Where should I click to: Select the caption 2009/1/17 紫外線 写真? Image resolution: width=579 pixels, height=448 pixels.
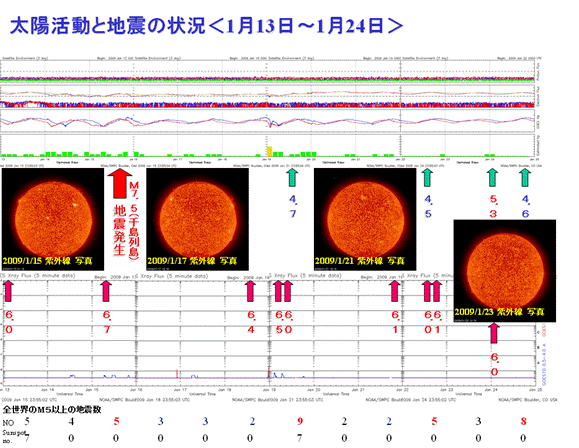[192, 261]
